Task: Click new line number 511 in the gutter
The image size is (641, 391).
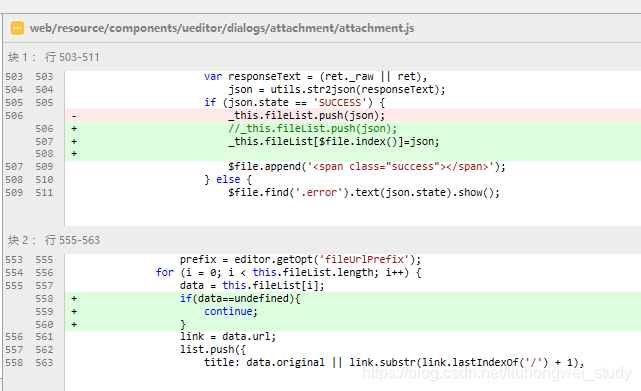Action: 44,193
